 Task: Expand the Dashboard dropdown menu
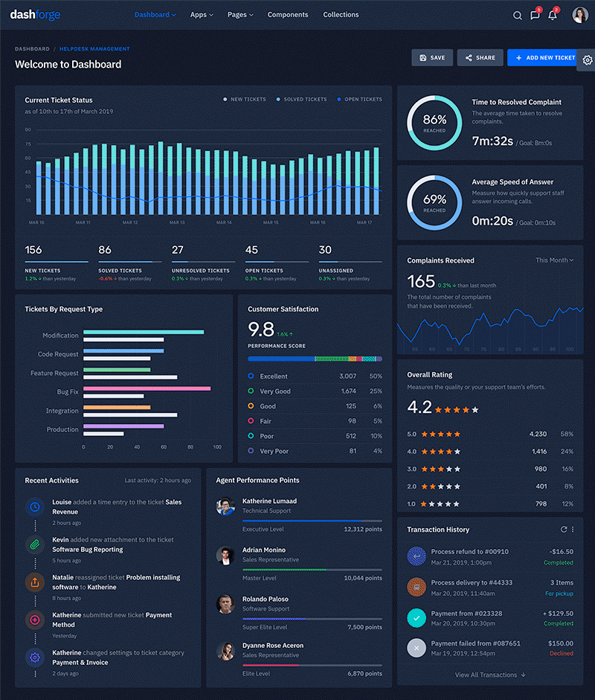(155, 15)
